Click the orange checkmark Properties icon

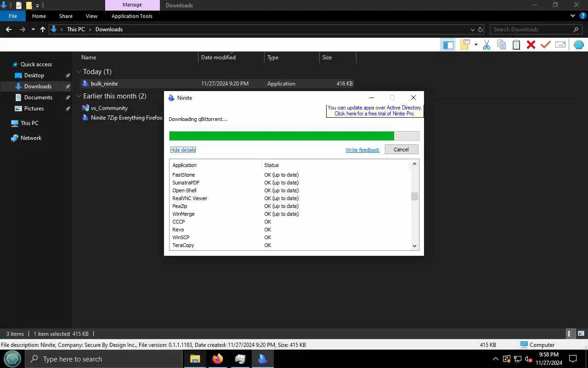click(546, 45)
